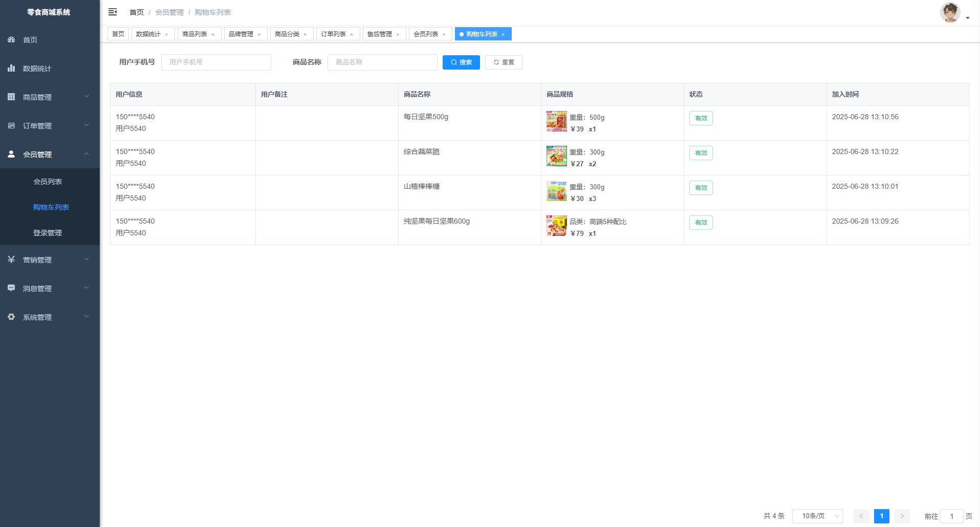
Task: Click the 山楂棒棒糖 product image
Action: pyautogui.click(x=556, y=191)
